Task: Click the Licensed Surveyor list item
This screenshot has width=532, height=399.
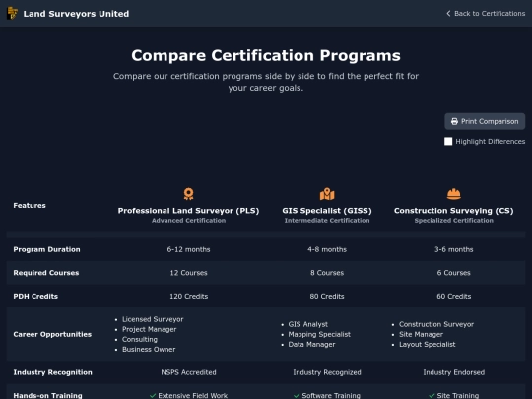Action: (153, 319)
